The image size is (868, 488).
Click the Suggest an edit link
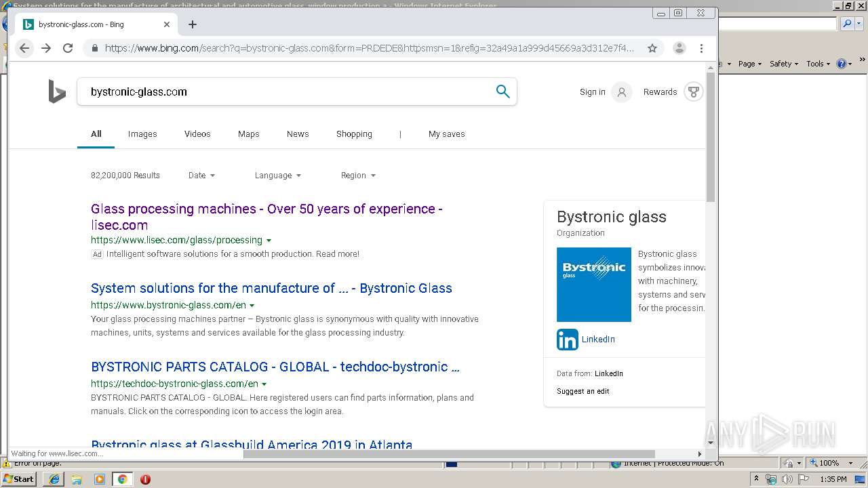(583, 391)
